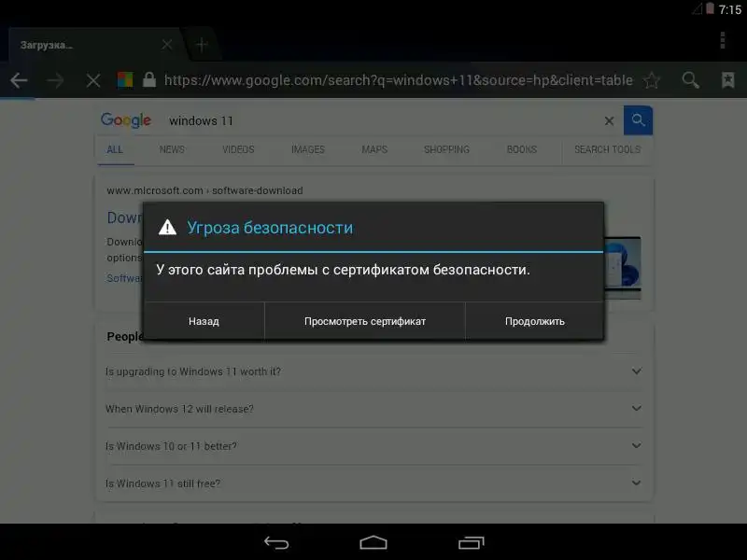747x560 pixels.
Task: Tap the Назад button in the dialog
Action: pyautogui.click(x=204, y=321)
